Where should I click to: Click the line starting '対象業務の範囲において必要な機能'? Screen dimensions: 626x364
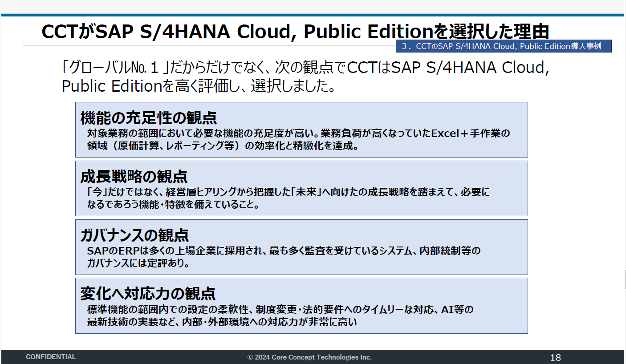pos(298,133)
